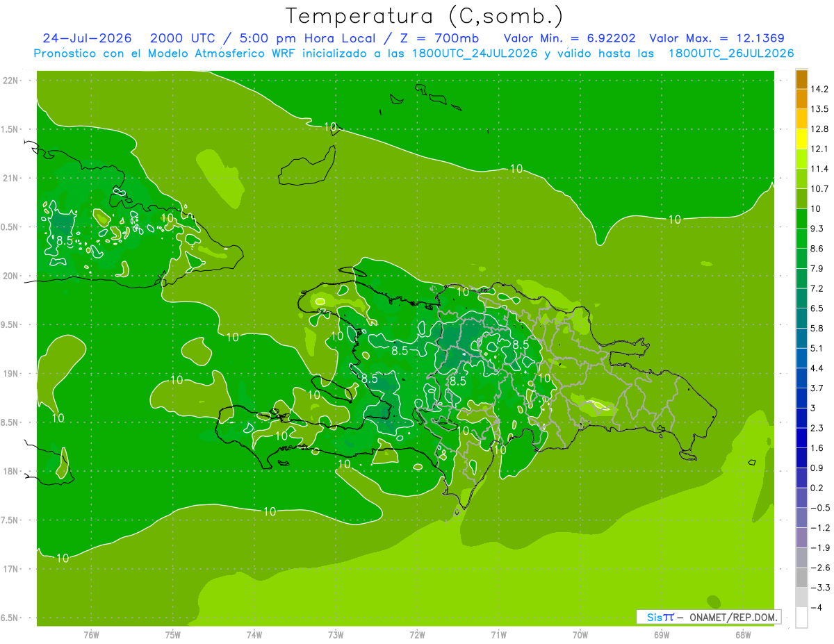Click the '13.5' color scale value
The width and height of the screenshot is (834, 644).
pyautogui.click(x=820, y=109)
